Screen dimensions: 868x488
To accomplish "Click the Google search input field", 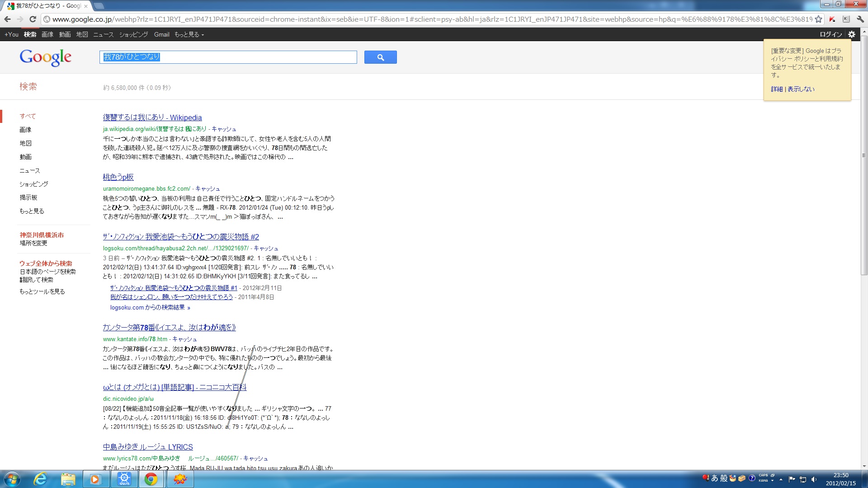I will click(228, 57).
